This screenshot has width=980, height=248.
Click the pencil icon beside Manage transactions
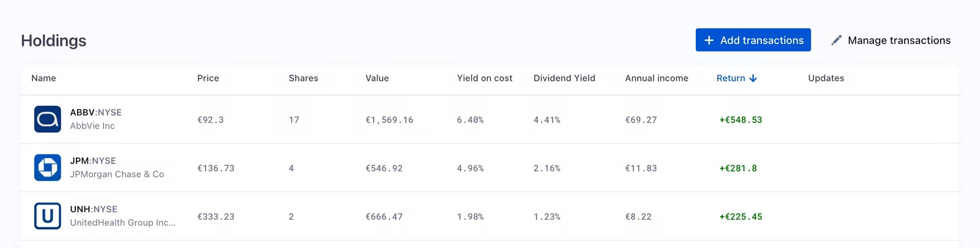coord(836,40)
